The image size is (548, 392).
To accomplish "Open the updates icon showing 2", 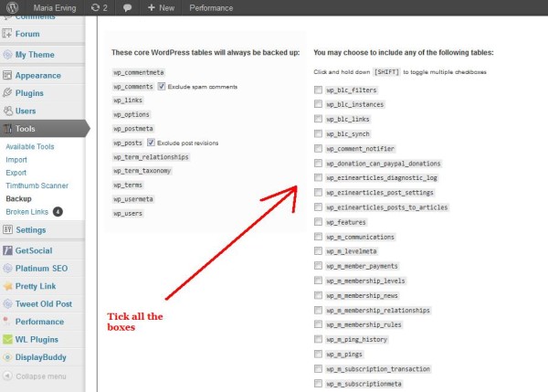I will point(100,7).
